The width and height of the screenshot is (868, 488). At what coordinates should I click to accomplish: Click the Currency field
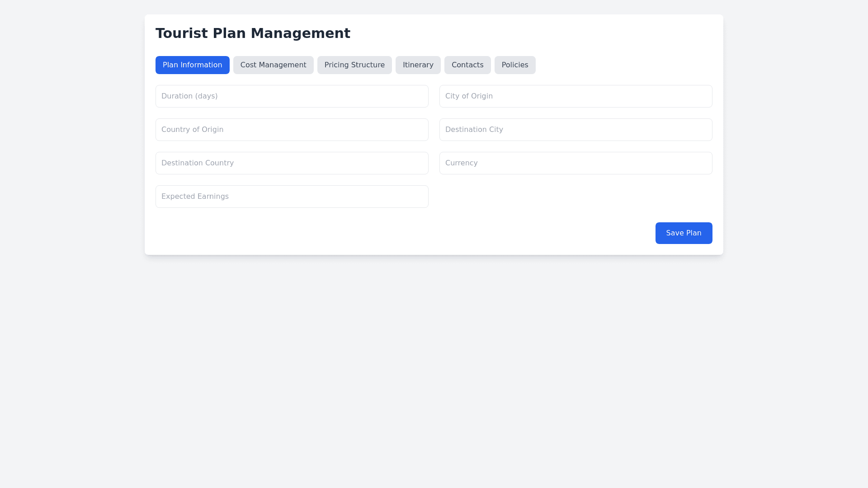576,163
